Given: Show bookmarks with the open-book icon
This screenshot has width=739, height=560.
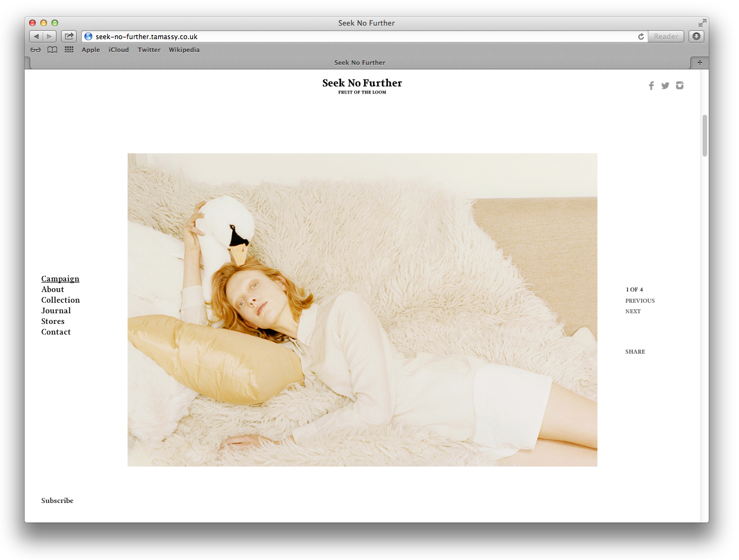Looking at the screenshot, I should 52,50.
